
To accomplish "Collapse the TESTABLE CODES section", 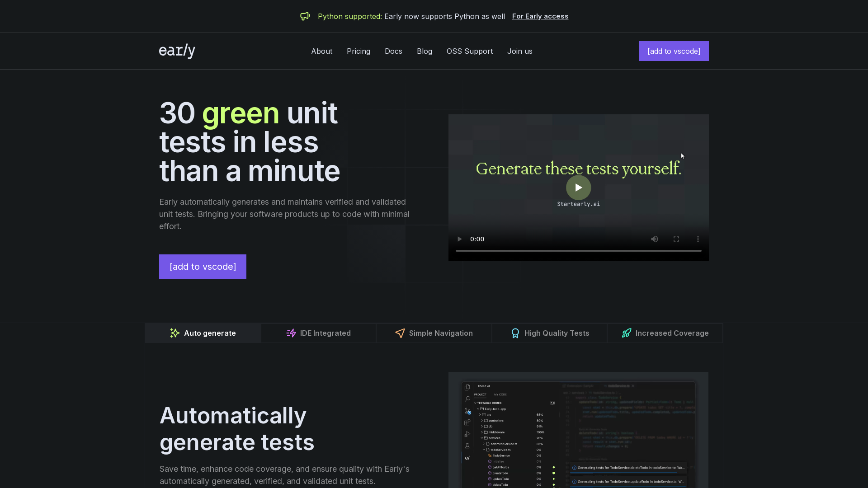I will 475,403.
